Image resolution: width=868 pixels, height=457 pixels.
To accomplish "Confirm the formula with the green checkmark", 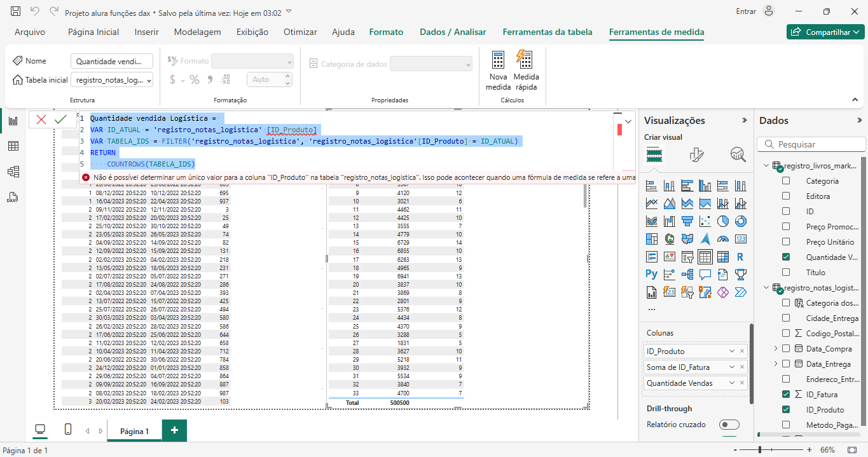I will [x=60, y=119].
